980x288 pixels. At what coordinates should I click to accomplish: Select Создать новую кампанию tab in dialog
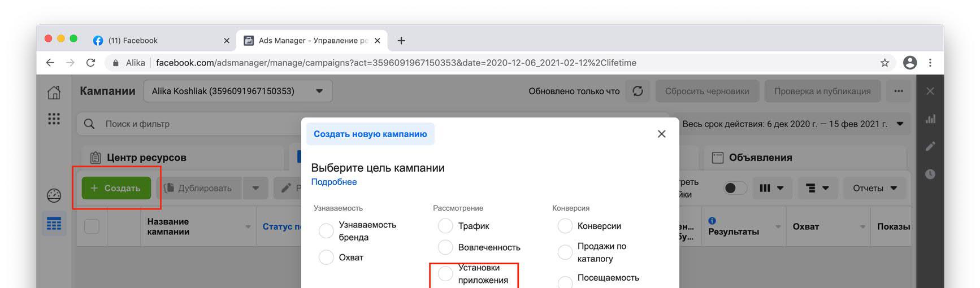click(370, 134)
